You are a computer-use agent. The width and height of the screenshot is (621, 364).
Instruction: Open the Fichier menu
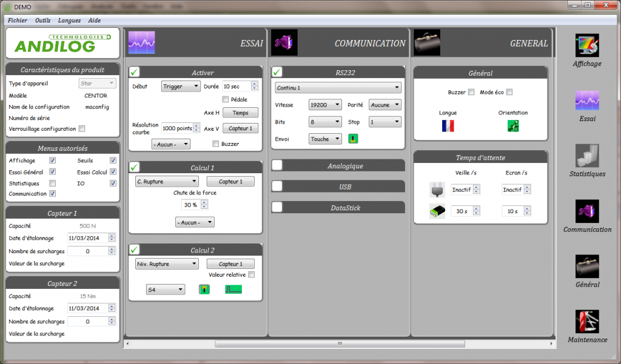(18, 20)
